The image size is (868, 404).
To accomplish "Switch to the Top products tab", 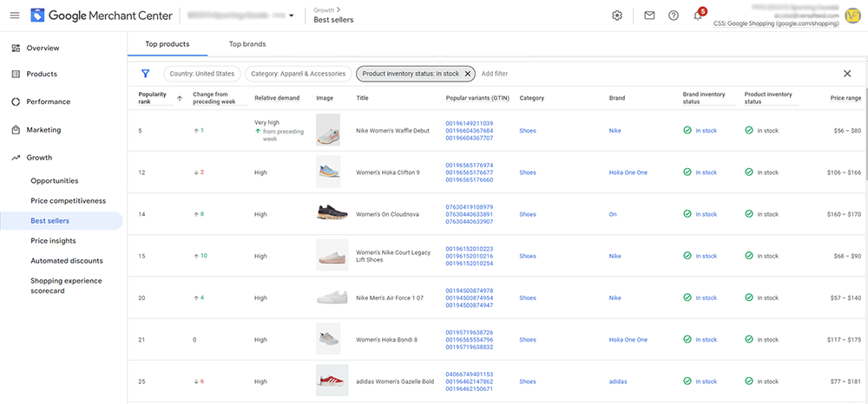I will (168, 44).
